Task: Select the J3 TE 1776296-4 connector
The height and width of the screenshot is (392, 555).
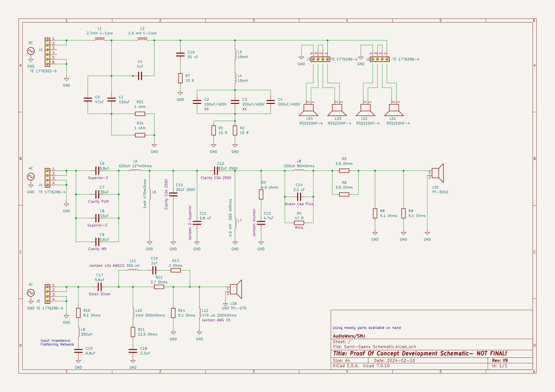Action: coord(320,59)
